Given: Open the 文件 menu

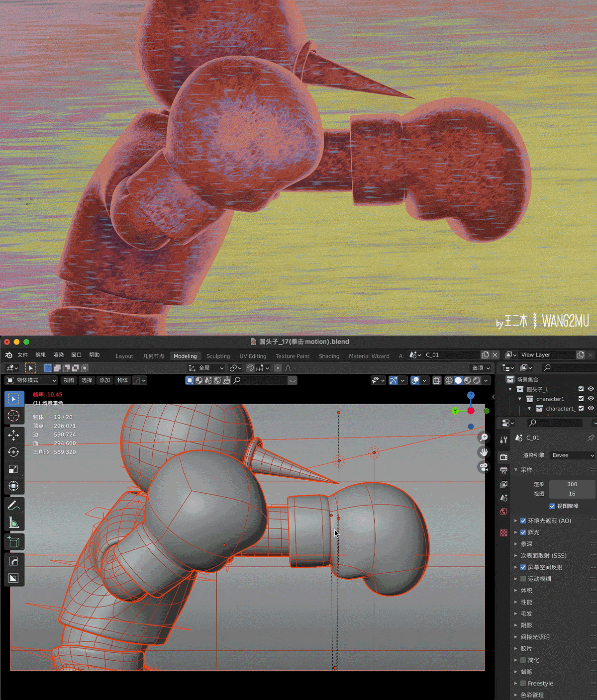Looking at the screenshot, I should pyautogui.click(x=23, y=355).
